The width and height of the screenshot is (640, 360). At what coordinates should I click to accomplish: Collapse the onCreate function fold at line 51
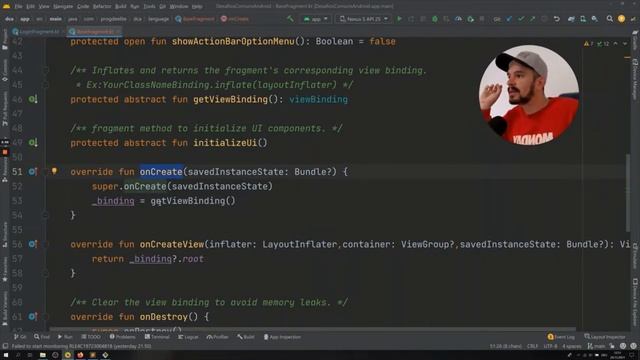click(46, 172)
